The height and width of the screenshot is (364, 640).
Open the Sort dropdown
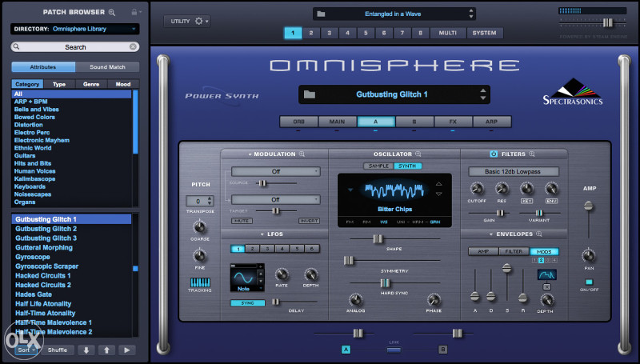point(26,350)
